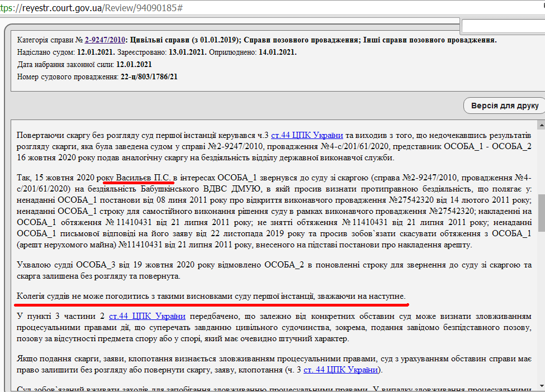Open case number 2-9247/2010 link

click(105, 40)
